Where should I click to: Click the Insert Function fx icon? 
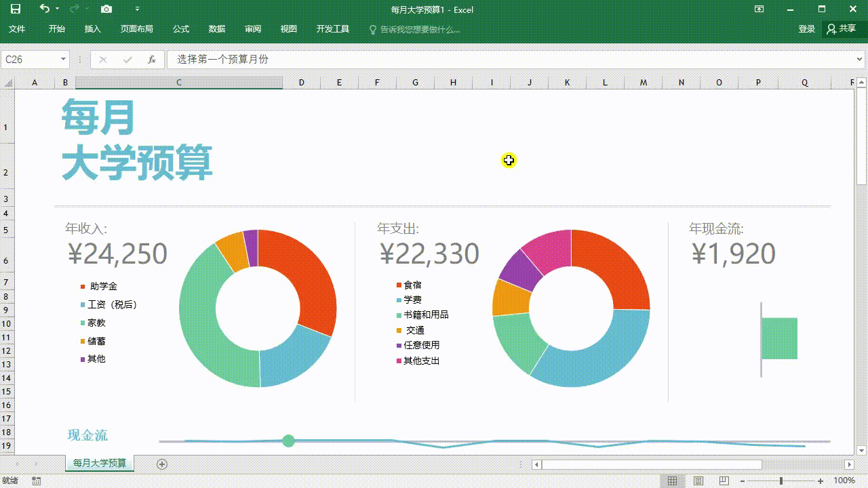[152, 60]
